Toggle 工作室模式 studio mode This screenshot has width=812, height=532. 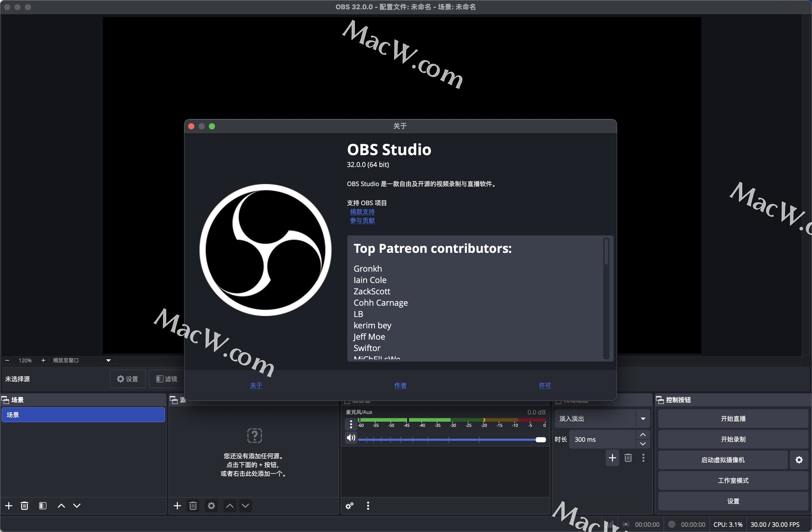pos(733,480)
